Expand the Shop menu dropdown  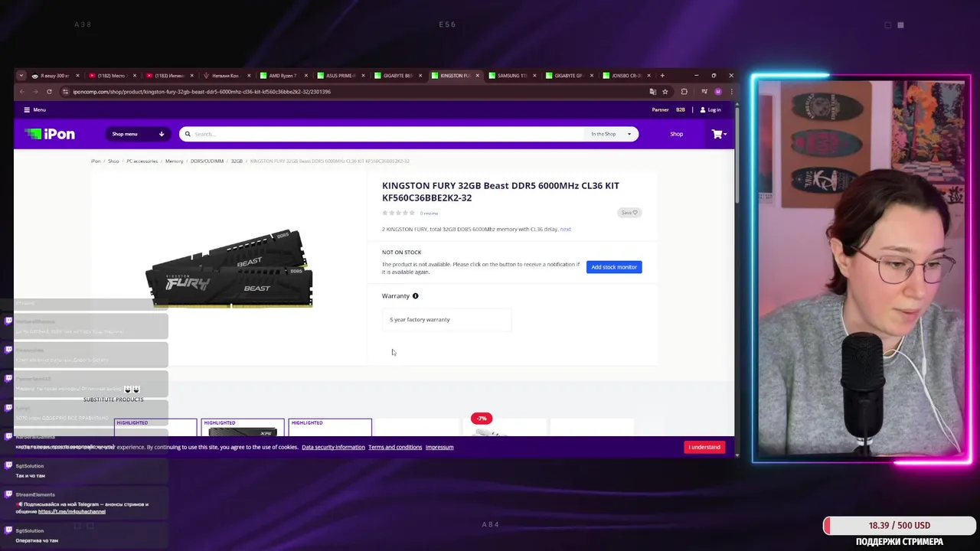[x=138, y=134]
